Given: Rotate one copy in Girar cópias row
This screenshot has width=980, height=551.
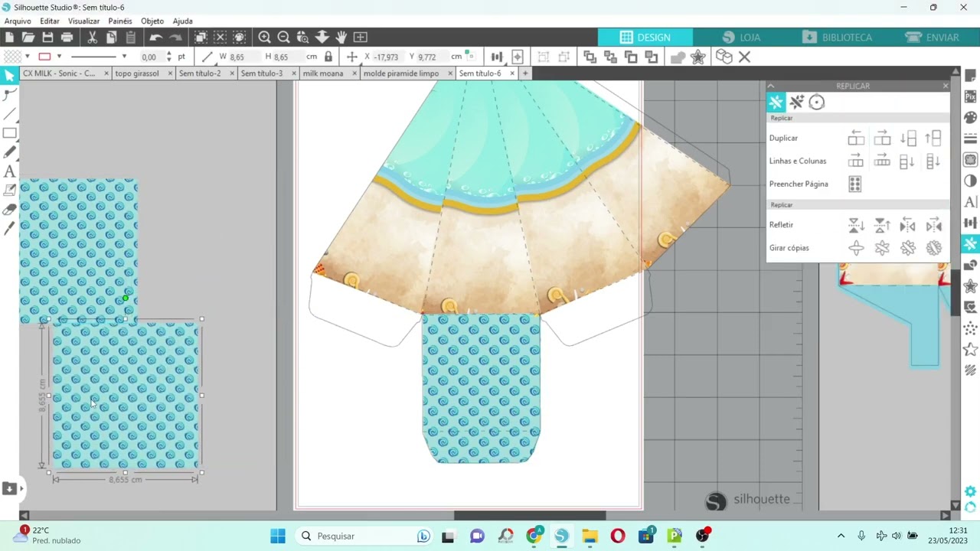Looking at the screenshot, I should 856,248.
